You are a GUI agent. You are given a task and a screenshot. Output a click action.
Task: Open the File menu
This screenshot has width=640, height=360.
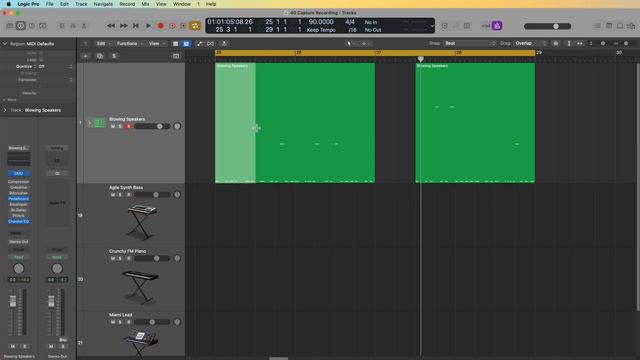[x=49, y=4]
